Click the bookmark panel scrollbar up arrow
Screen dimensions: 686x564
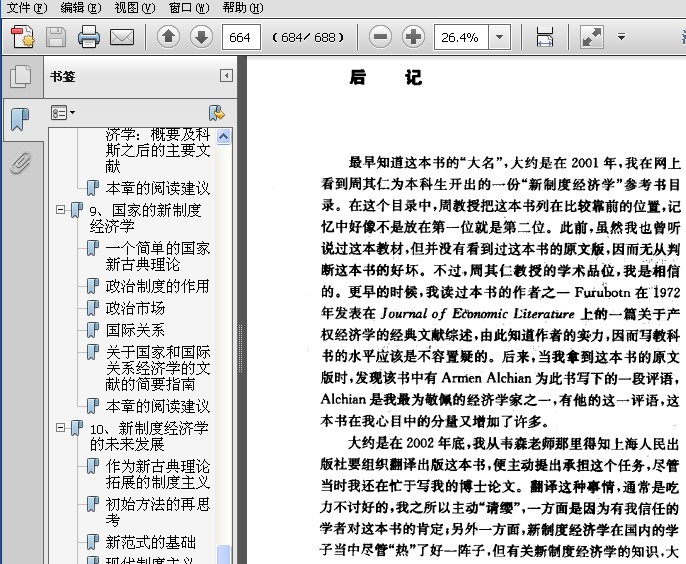(x=224, y=137)
